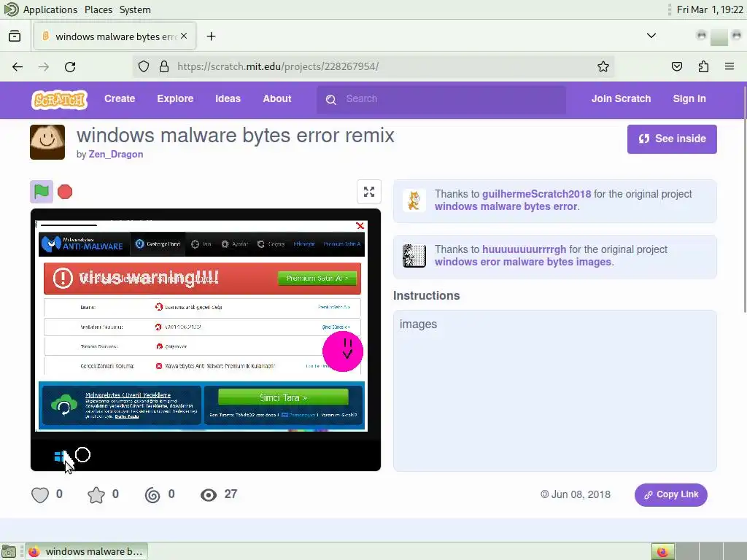Enter full screen mode for the project
Screen dimensions: 747x560
click(369, 192)
